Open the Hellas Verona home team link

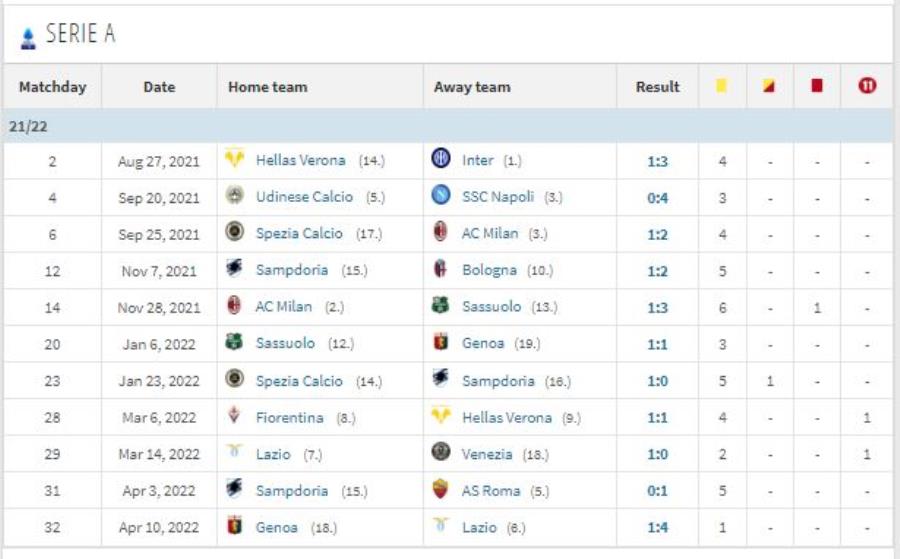[x=301, y=160]
